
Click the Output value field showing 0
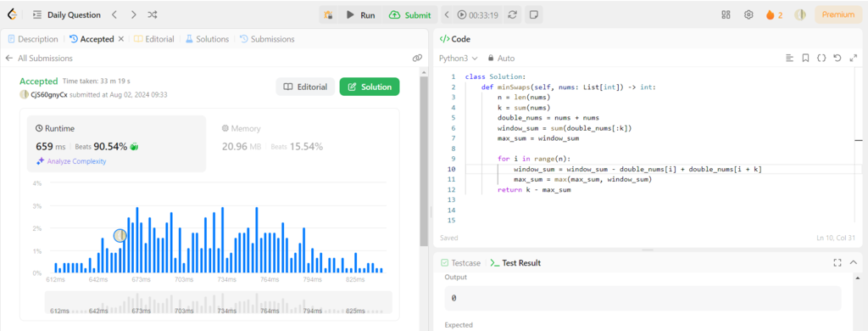point(643,298)
